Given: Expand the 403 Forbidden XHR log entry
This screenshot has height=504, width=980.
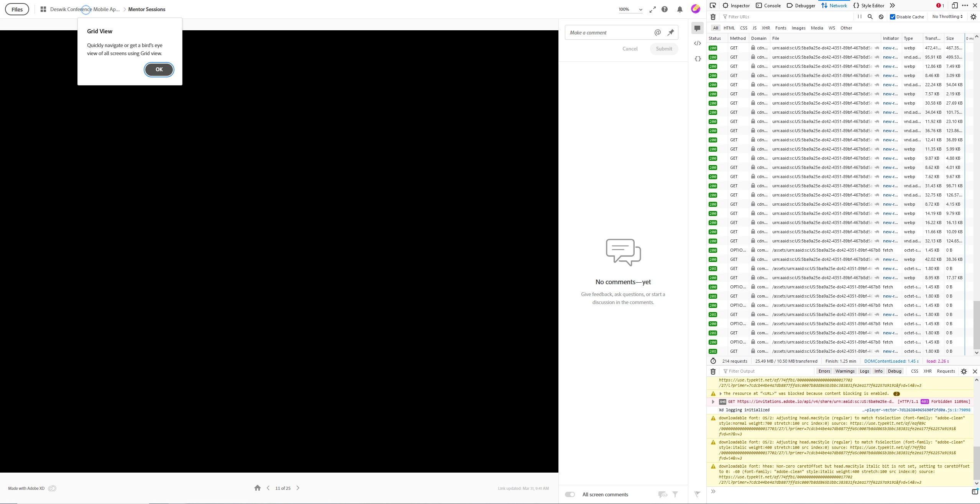Looking at the screenshot, I should point(713,402).
